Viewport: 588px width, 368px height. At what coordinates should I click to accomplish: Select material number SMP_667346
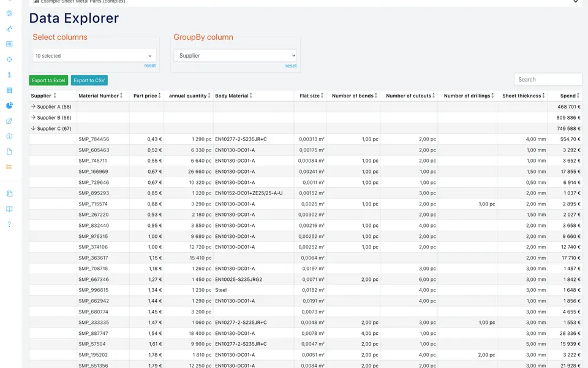[x=93, y=280]
